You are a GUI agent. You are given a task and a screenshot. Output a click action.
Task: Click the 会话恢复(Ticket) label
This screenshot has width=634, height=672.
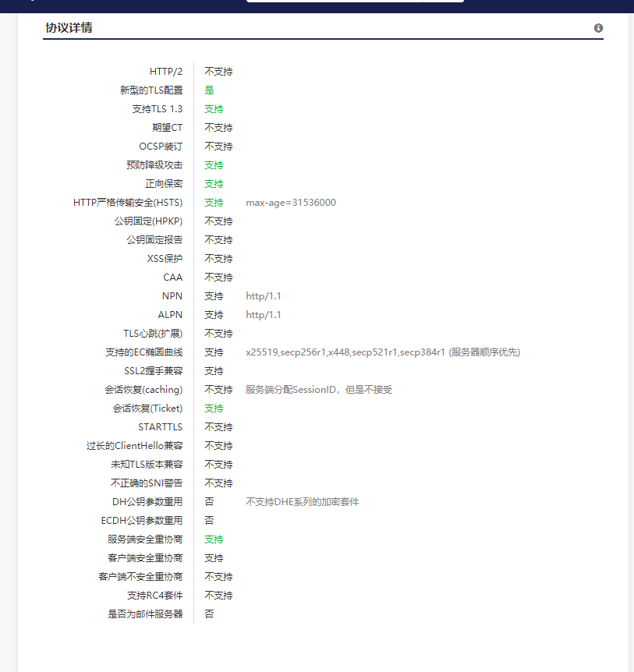(x=147, y=409)
